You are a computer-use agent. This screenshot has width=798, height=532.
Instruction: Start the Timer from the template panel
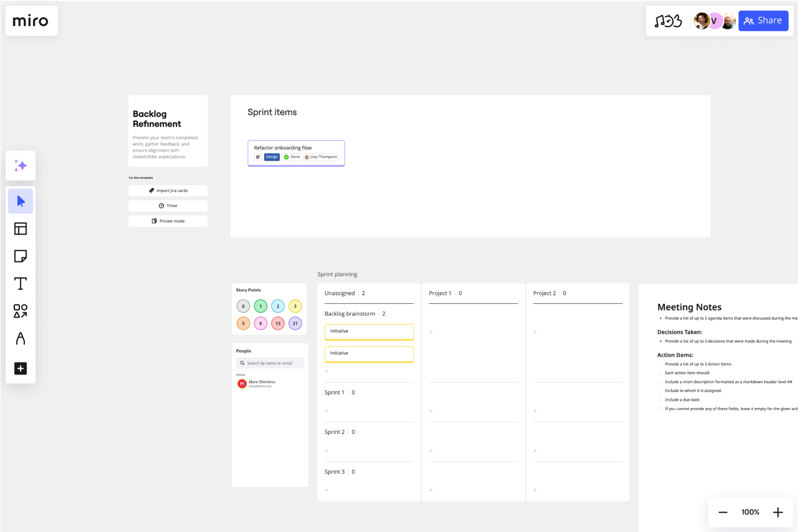coord(168,205)
